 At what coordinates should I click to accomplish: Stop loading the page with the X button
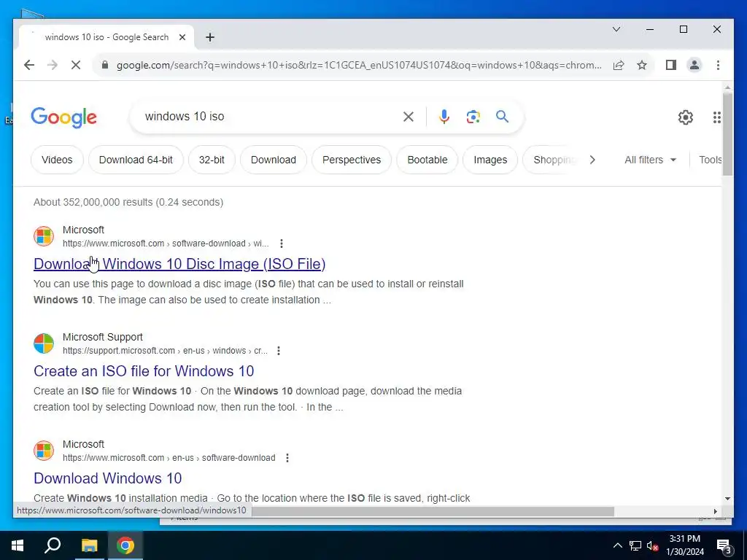tap(76, 65)
